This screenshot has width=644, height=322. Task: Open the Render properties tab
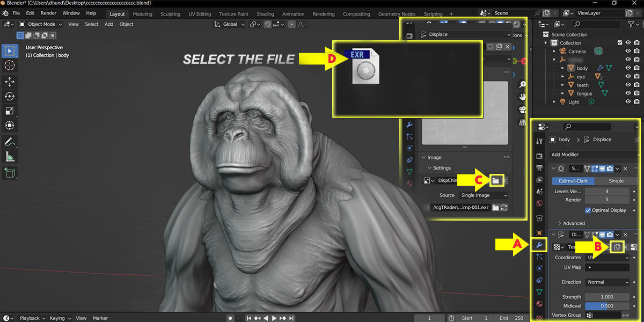540,156
